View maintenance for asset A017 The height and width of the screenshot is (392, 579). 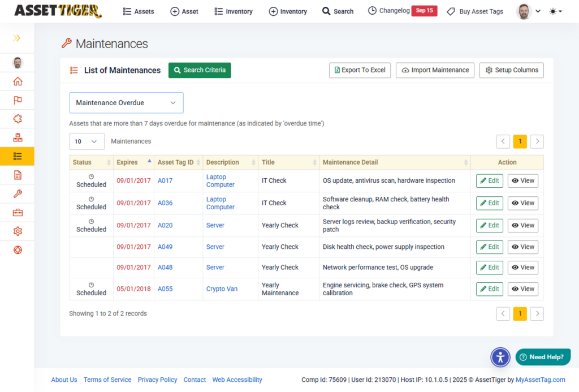[522, 180]
